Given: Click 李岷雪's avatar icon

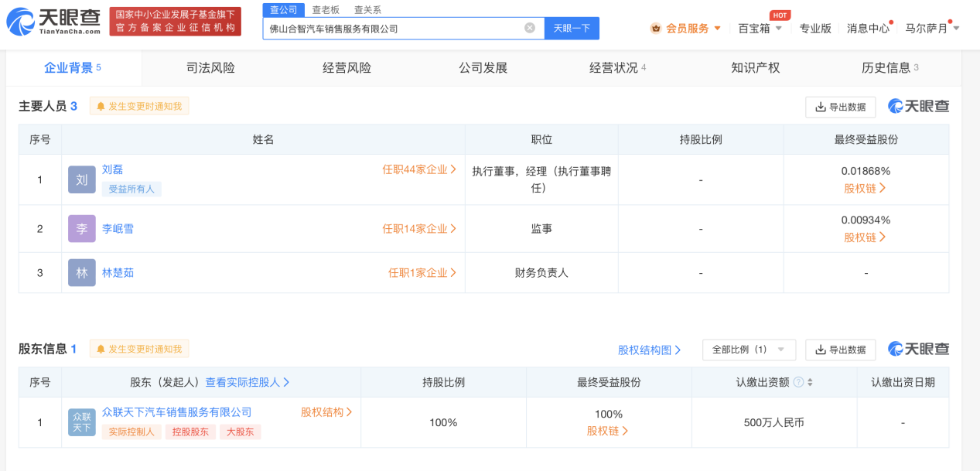Looking at the screenshot, I should (x=82, y=229).
